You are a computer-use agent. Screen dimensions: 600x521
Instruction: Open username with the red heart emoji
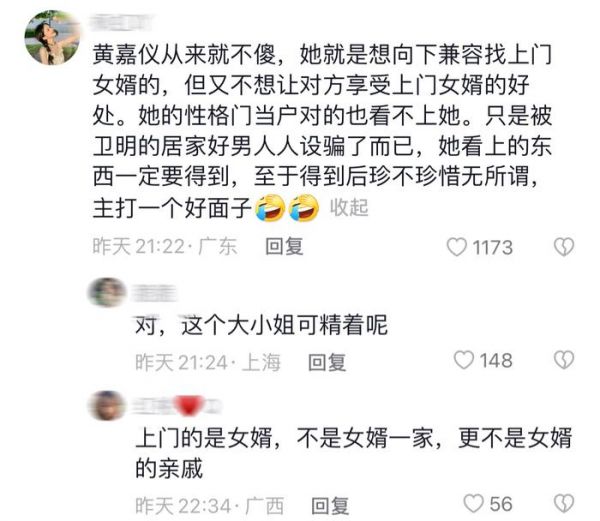pos(177,406)
